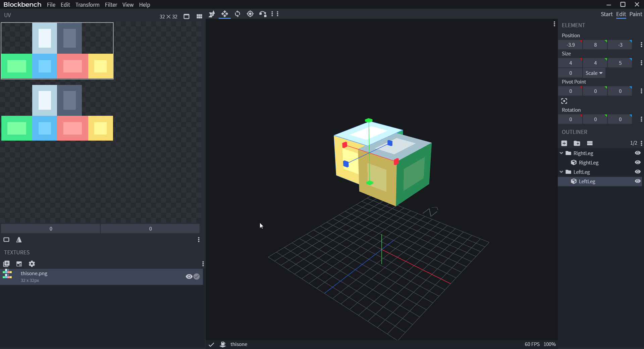Open the Transform menu
The height and width of the screenshot is (349, 644).
pyautogui.click(x=87, y=5)
